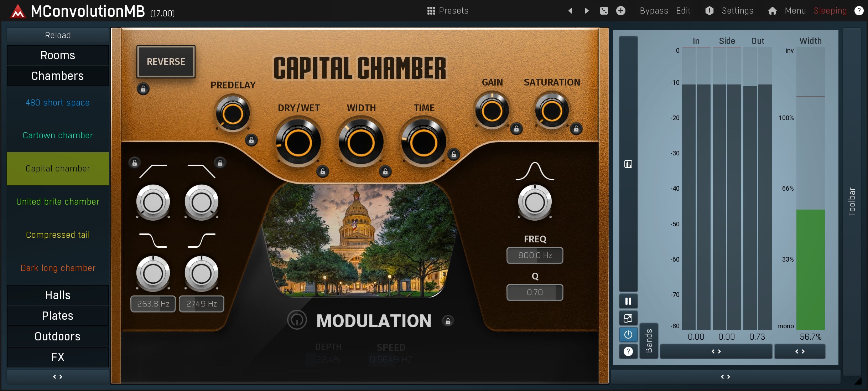Select the Cartown chamber preset
The image size is (868, 391).
pos(58,135)
